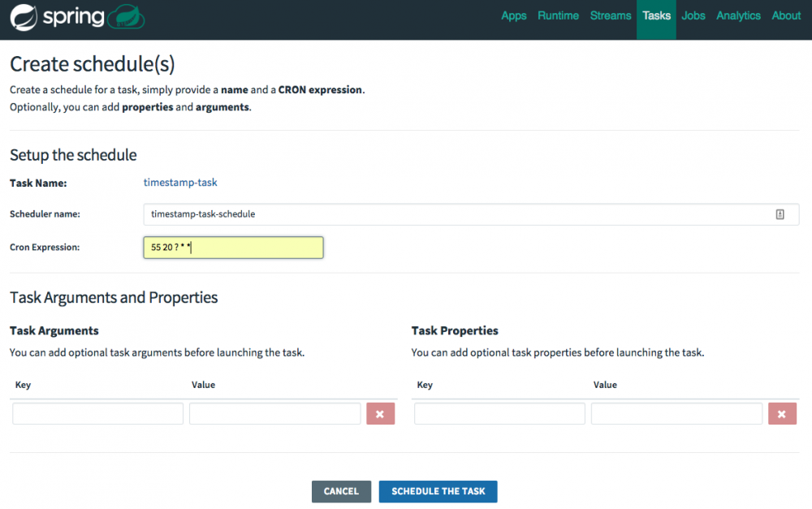
Task: Follow the timestamp-task link
Action: pos(180,183)
